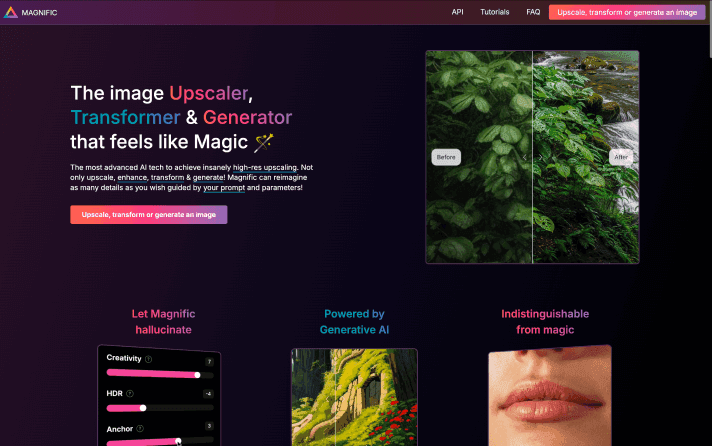Screen dimensions: 712x446
Task: Click the word Upscaler in headline
Action: pyautogui.click(x=209, y=93)
